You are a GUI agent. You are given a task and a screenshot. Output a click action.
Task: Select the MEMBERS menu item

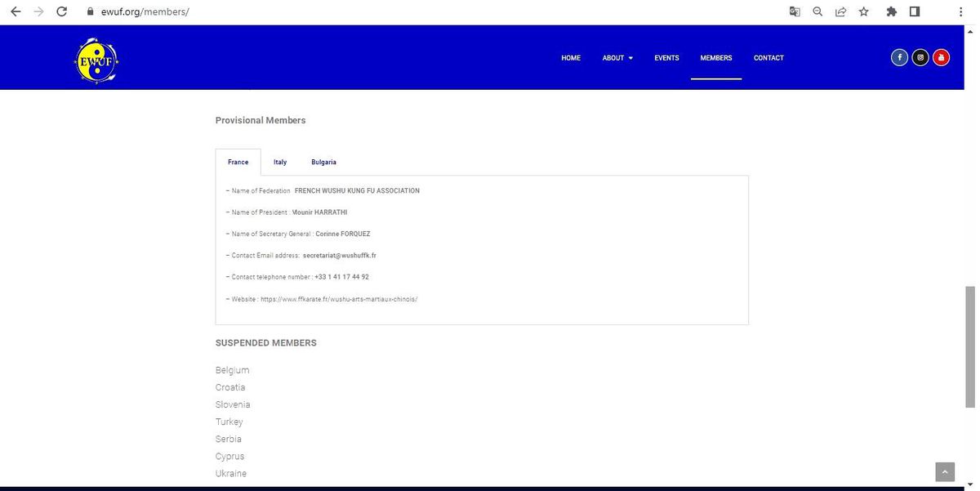(716, 58)
